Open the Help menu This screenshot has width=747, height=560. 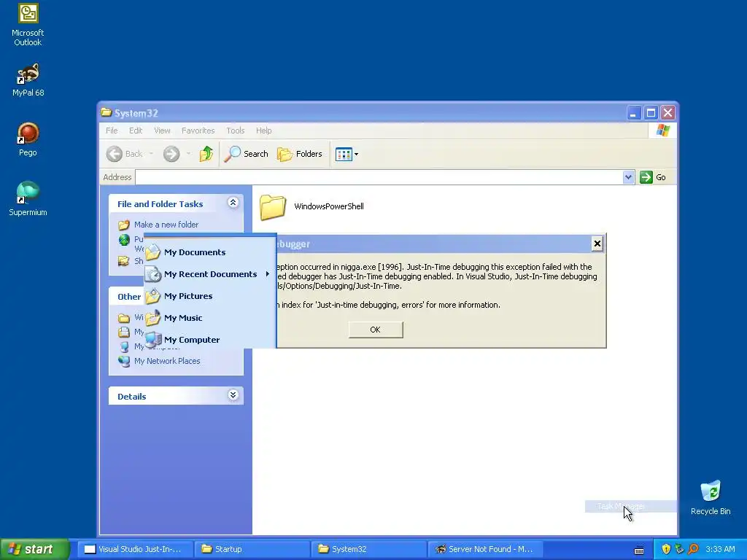click(263, 131)
